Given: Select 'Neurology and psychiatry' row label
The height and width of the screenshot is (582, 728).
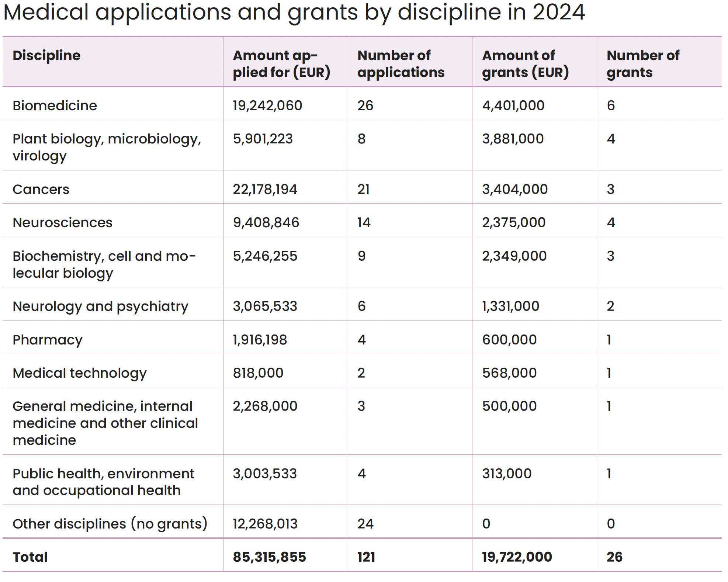Looking at the screenshot, I should coord(101,306).
